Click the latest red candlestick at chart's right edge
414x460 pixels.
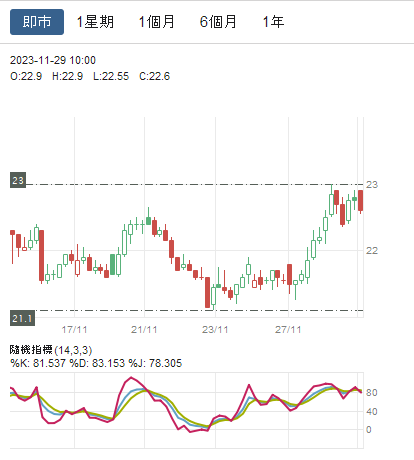click(x=360, y=201)
